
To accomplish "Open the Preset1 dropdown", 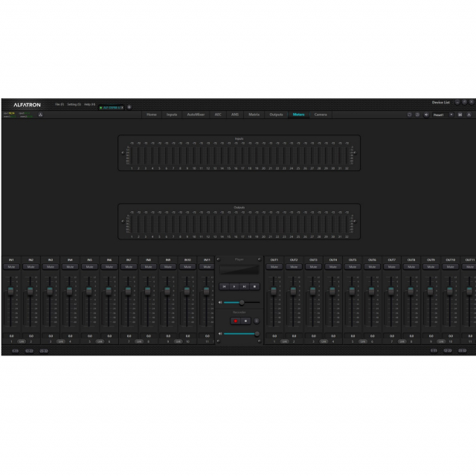I will click(x=451, y=115).
